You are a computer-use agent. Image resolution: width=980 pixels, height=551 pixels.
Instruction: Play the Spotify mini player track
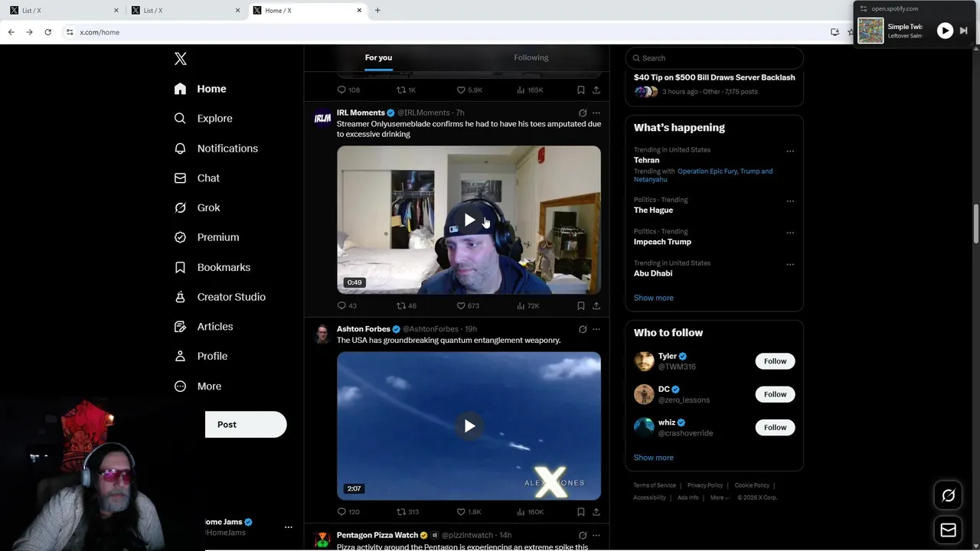tap(945, 31)
